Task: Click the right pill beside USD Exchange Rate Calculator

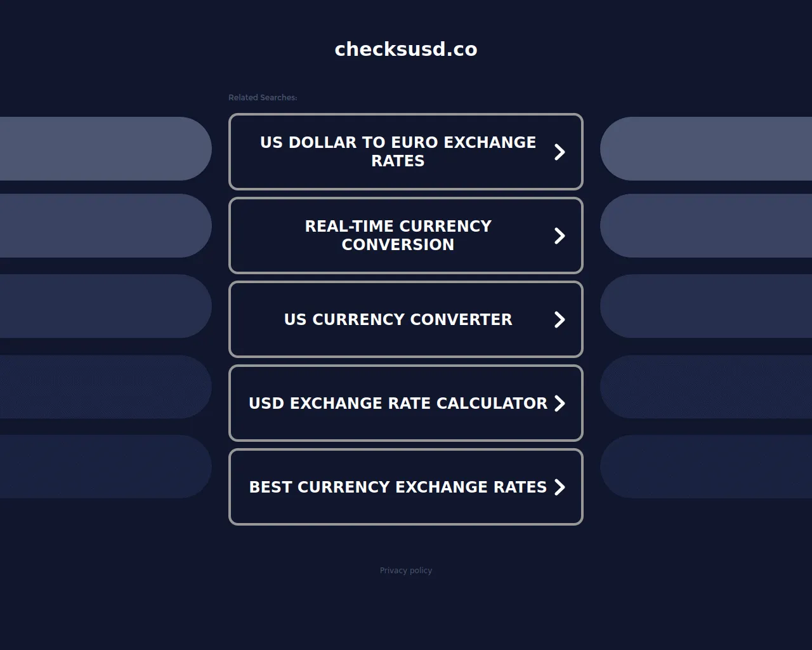Action: [x=706, y=387]
